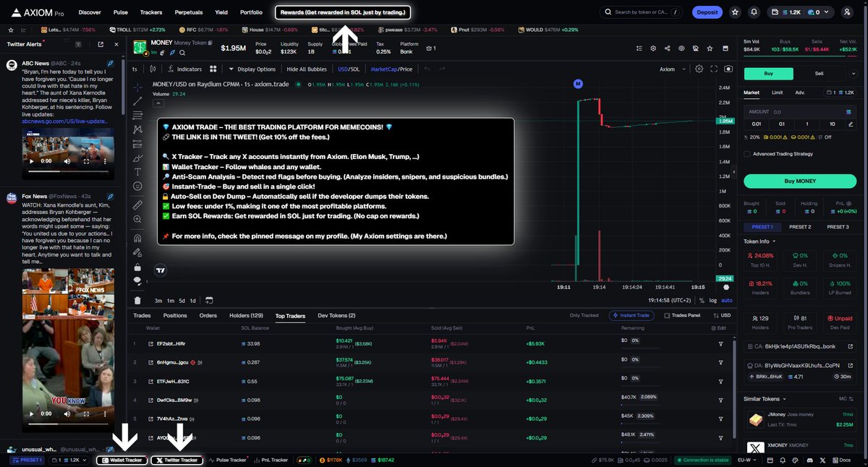Toggle Only Tracked filter
Image resolution: width=868 pixels, height=467 pixels.
coord(584,316)
